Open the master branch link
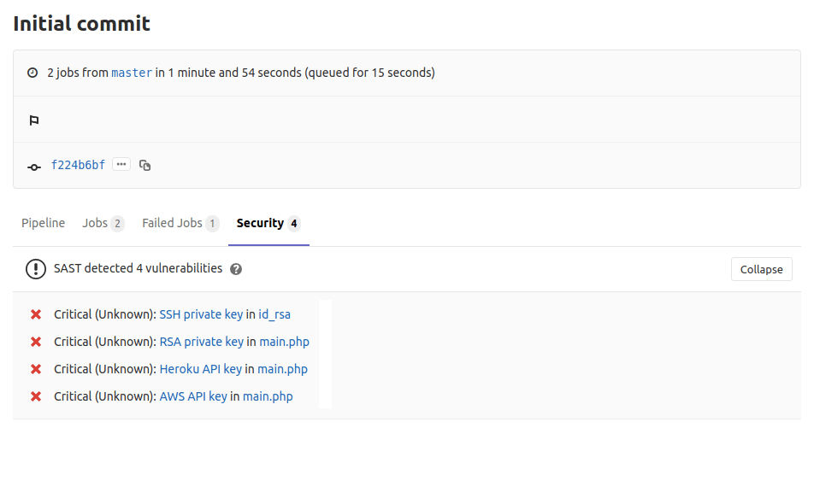Image resolution: width=814 pixels, height=504 pixels. [131, 73]
